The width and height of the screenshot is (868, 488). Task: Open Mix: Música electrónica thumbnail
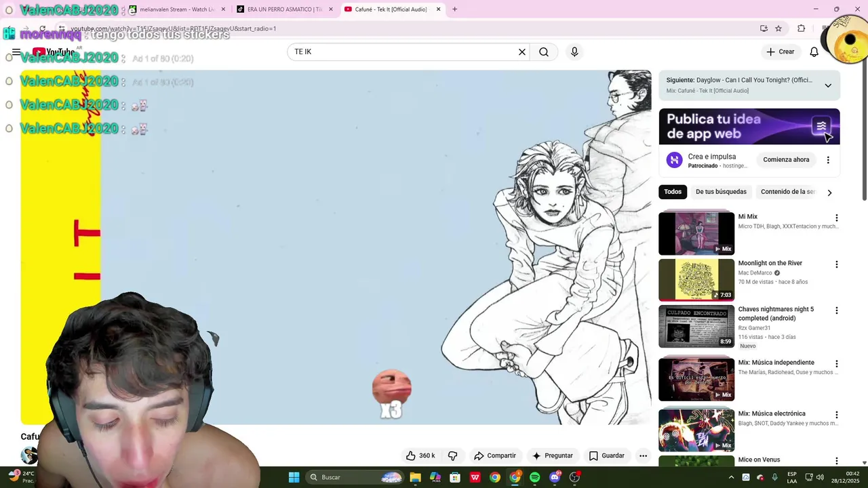click(x=696, y=430)
